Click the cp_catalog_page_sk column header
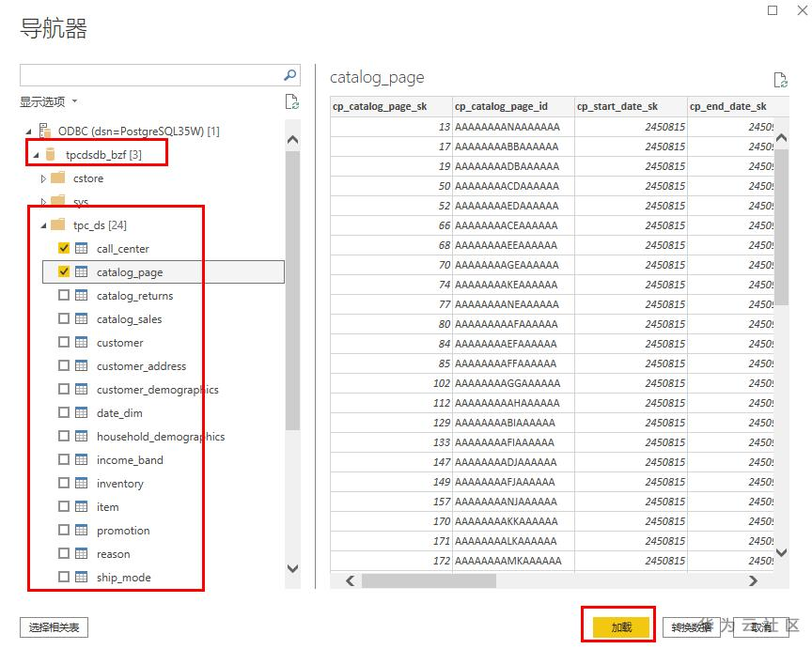This screenshot has height=649, width=812. [x=391, y=106]
